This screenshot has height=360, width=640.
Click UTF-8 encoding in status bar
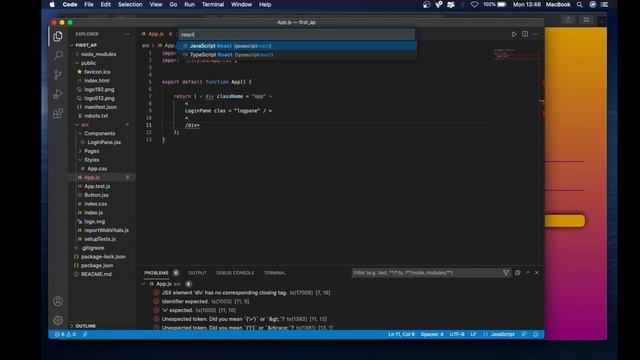click(457, 334)
